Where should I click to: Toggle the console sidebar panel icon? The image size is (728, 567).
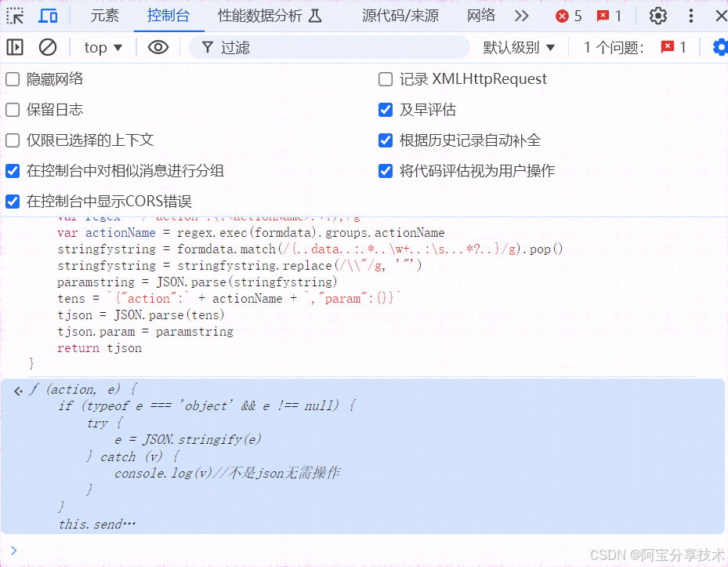[15, 47]
